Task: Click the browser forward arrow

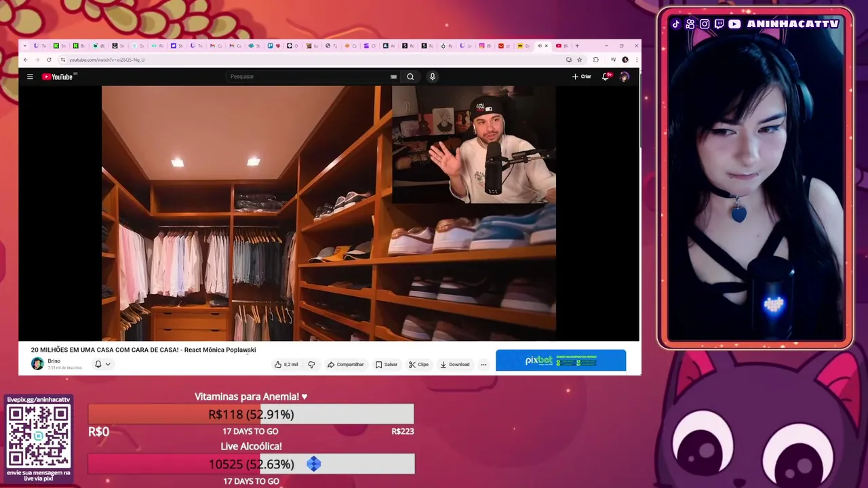Action: [37, 60]
